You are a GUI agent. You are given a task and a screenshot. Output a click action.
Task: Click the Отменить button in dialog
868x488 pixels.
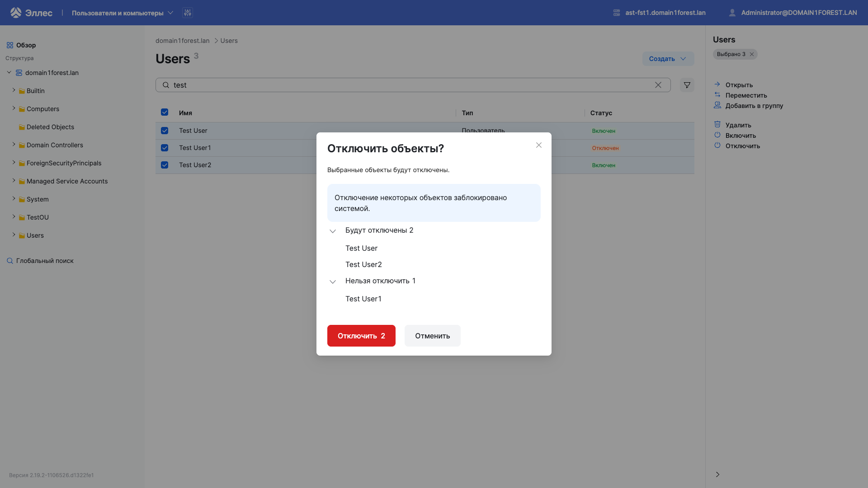(x=432, y=336)
